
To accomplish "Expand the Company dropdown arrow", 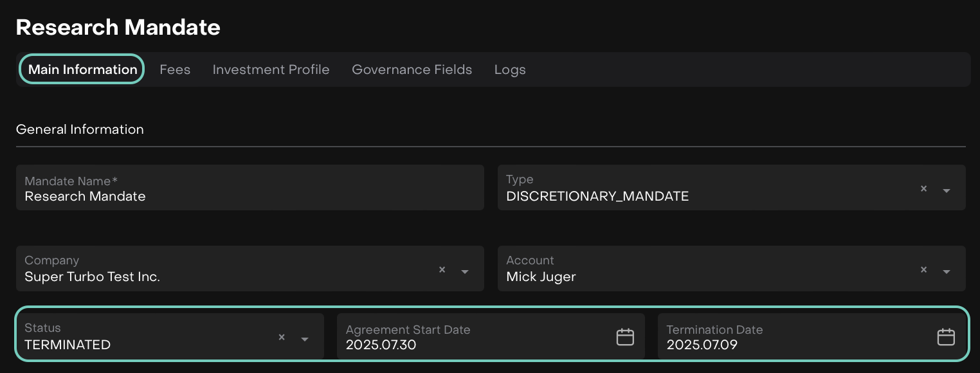I will (465, 271).
